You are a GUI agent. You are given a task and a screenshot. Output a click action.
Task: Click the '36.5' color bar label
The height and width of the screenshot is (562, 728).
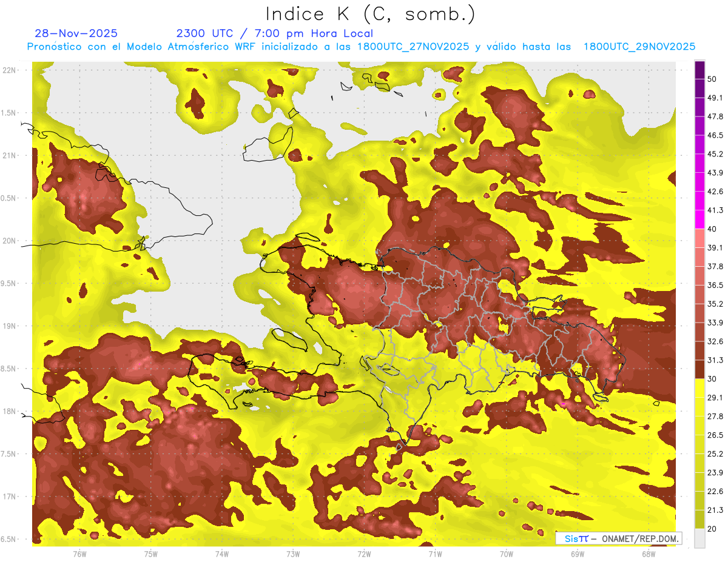click(x=715, y=285)
